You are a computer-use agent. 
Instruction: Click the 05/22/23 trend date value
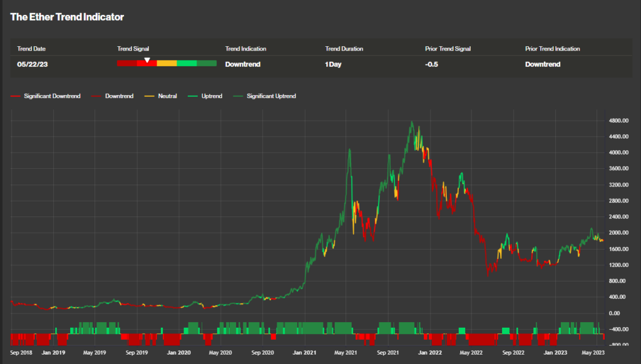(x=33, y=64)
